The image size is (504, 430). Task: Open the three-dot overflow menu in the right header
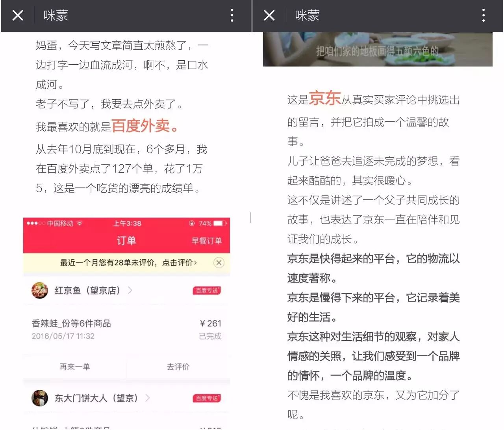point(483,16)
